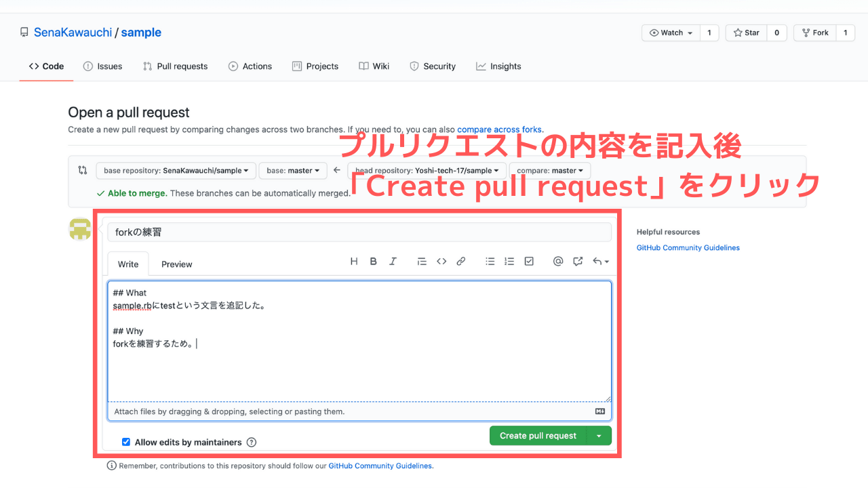The image size is (868, 488).
Task: Click the Create pull request button
Action: pyautogui.click(x=536, y=435)
